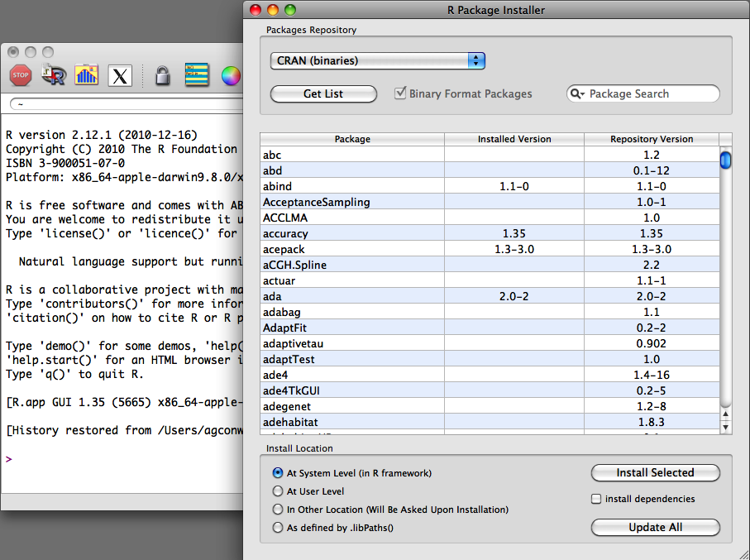Enable Binary Format Packages checkbox
Screen dimensions: 750x560
pos(401,93)
